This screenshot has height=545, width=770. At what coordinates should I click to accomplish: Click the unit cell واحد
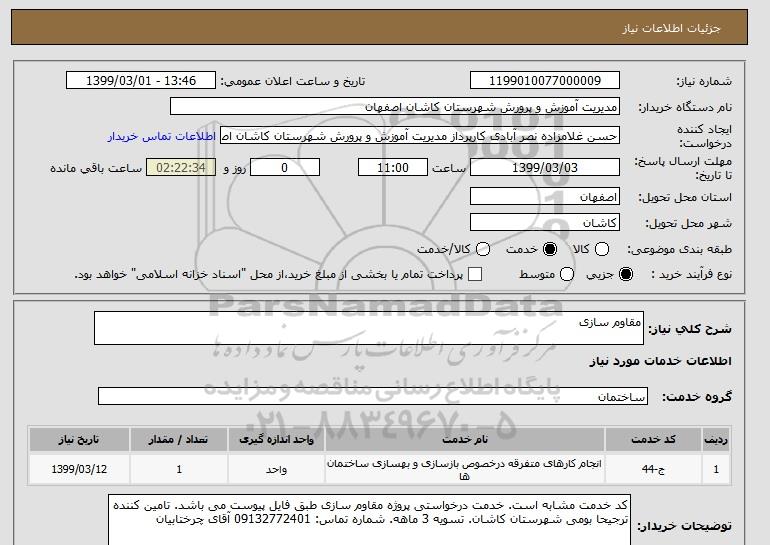click(276, 469)
